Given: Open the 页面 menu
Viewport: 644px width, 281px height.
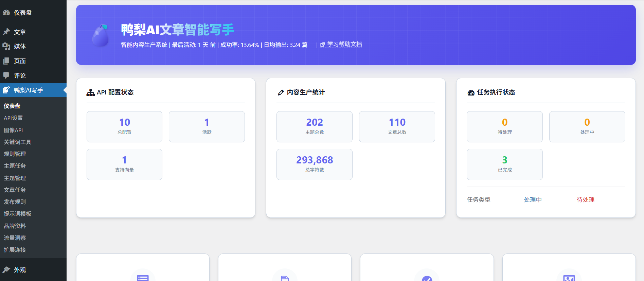Looking at the screenshot, I should click(x=33, y=61).
